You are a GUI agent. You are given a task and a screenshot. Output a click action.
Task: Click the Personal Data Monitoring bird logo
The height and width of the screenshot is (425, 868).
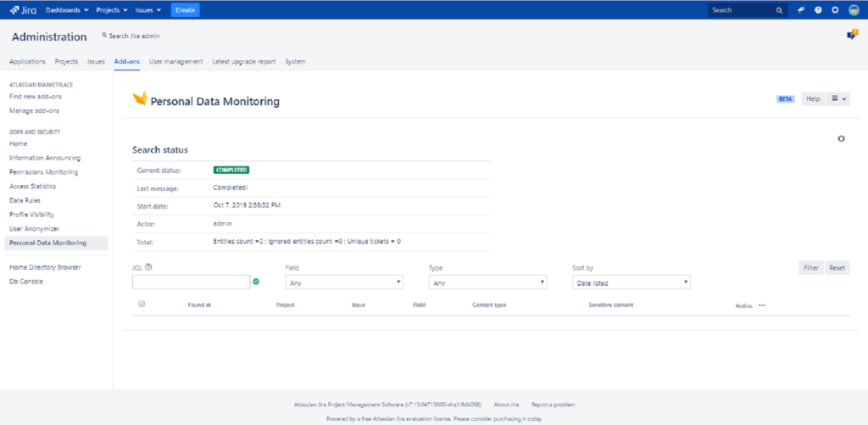[140, 98]
